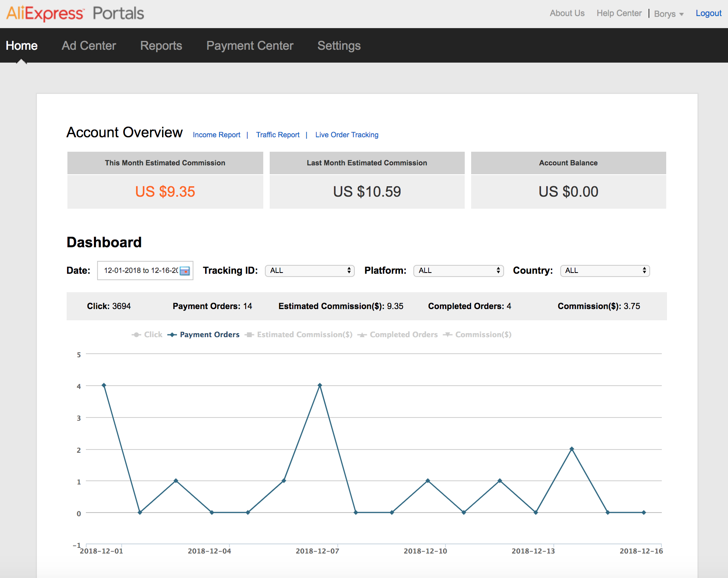Click This Month Estimated Commission header
This screenshot has height=578, width=728.
click(x=165, y=163)
